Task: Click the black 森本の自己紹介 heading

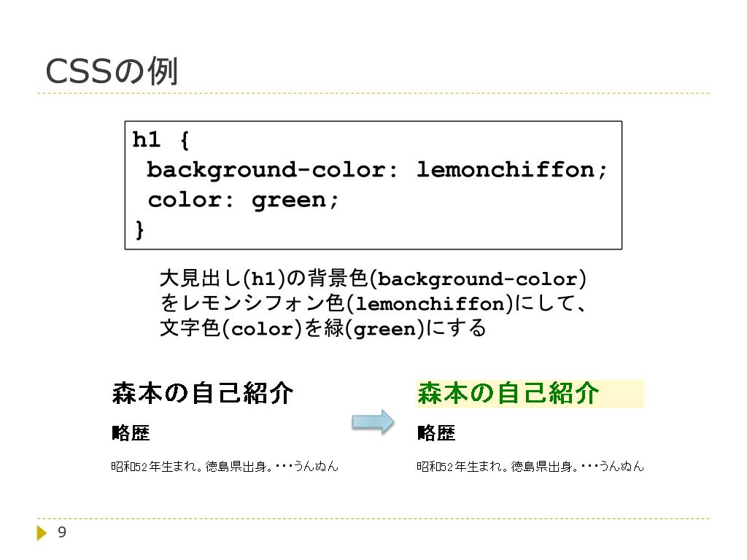Action: 203,393
